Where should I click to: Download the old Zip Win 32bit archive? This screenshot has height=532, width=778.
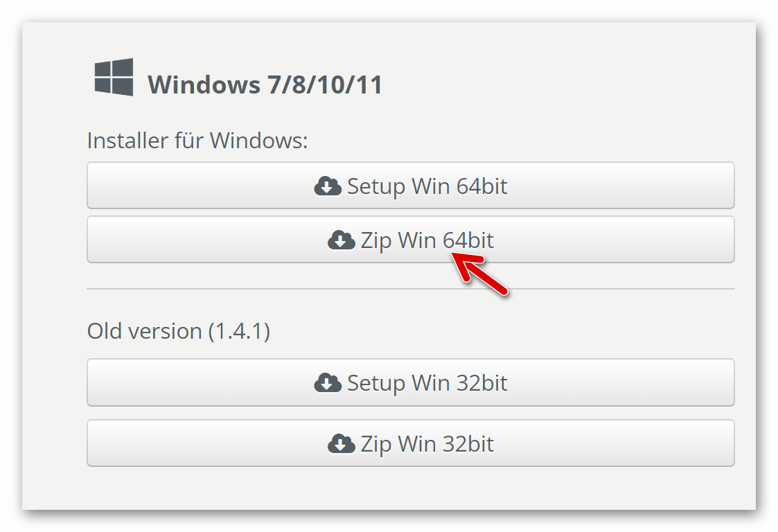point(410,443)
